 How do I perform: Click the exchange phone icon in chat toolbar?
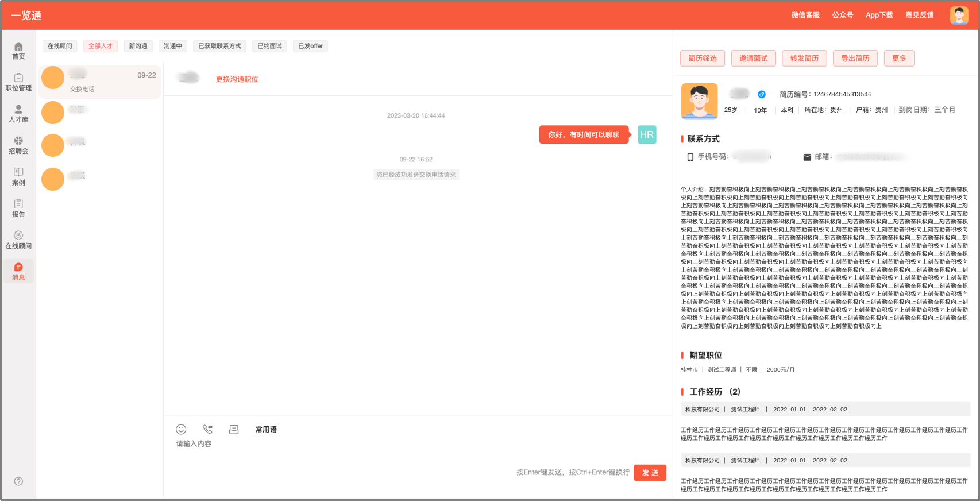pyautogui.click(x=207, y=430)
